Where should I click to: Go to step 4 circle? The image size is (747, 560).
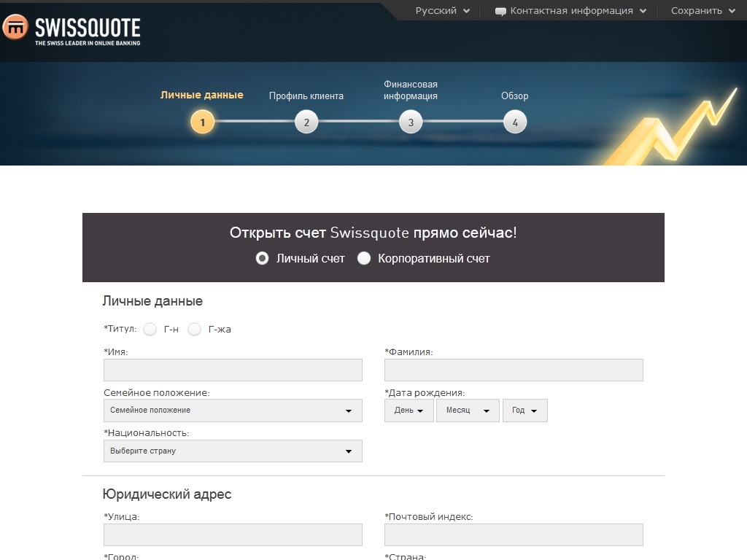(x=515, y=122)
